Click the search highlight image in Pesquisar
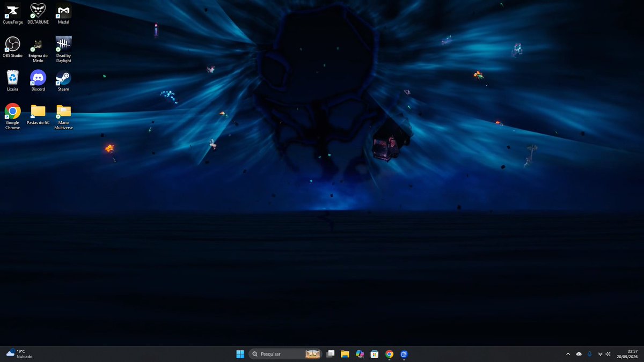Screen dimensions: 644x362 tap(313, 354)
